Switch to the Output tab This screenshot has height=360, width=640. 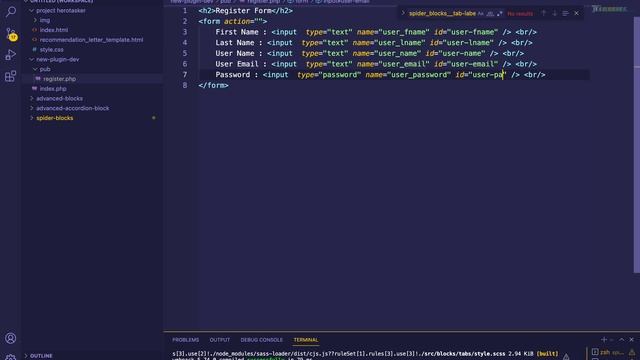click(220, 340)
